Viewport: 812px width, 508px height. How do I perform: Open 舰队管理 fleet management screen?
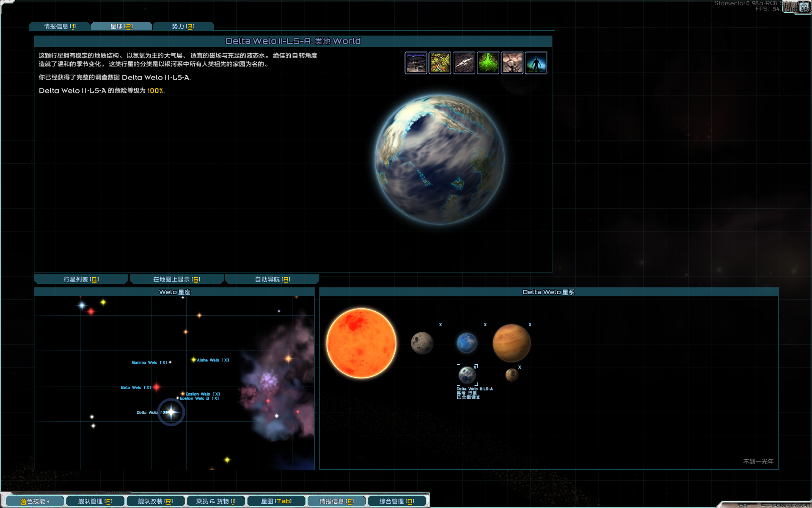tap(95, 501)
